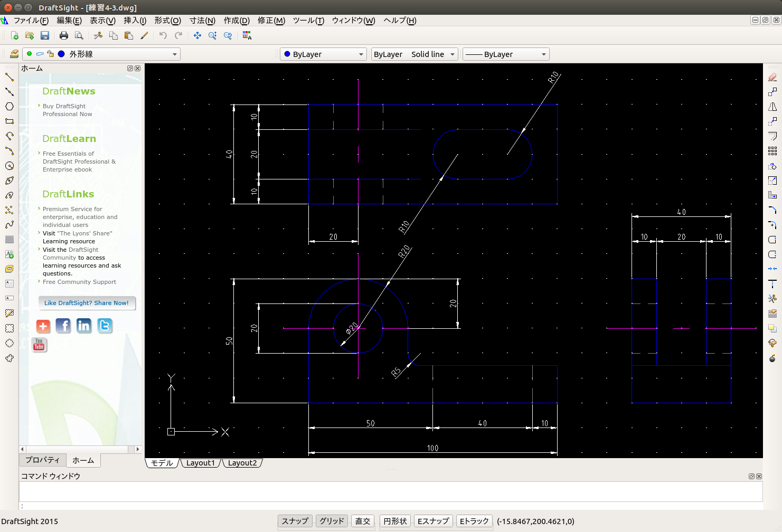Click the blue layer color circle

point(61,54)
